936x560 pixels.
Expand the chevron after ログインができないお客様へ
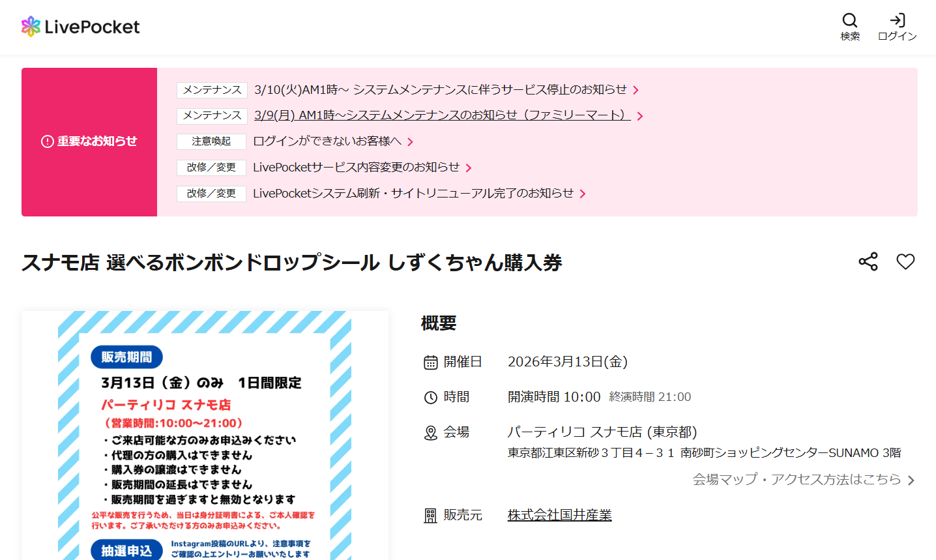(x=411, y=141)
